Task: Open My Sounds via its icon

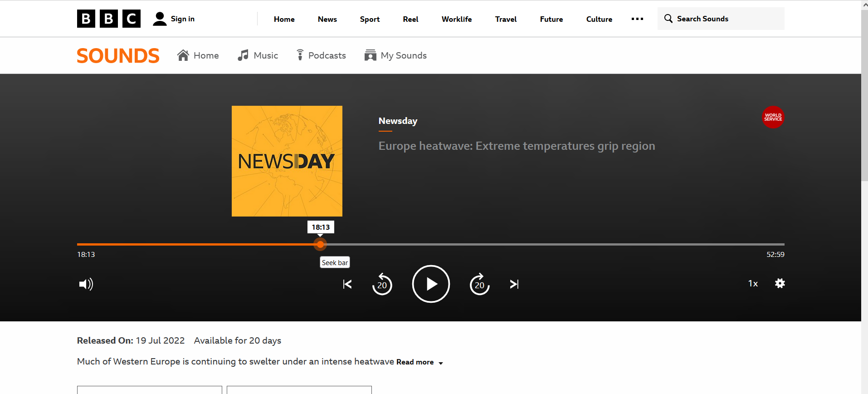Action: click(371, 55)
